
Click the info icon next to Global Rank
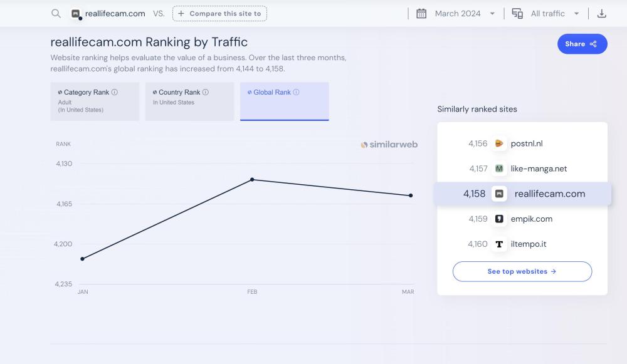tap(296, 92)
